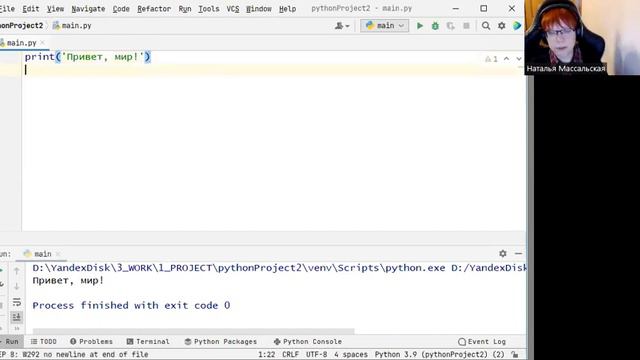The height and width of the screenshot is (360, 640).
Task: Close the main.py editor tab
Action: (x=42, y=43)
